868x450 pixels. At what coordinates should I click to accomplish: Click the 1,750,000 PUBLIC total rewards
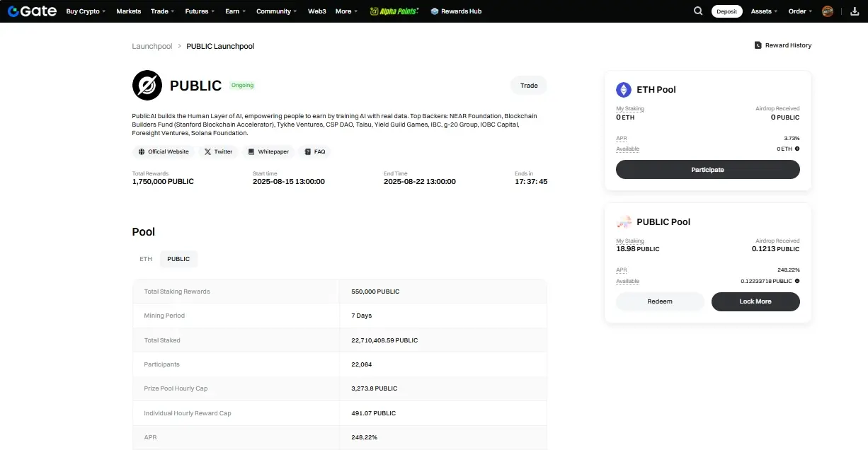point(163,182)
